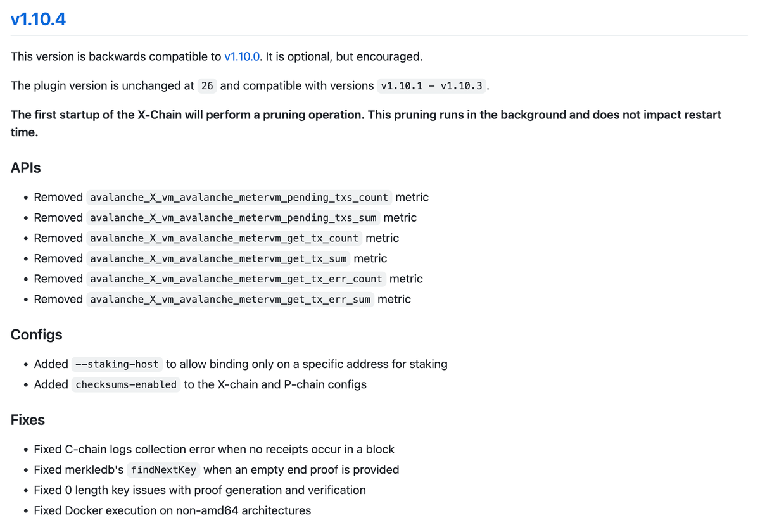Click the checksums-enabled config code
Viewport: 760px width, 532px height.
[x=126, y=384]
